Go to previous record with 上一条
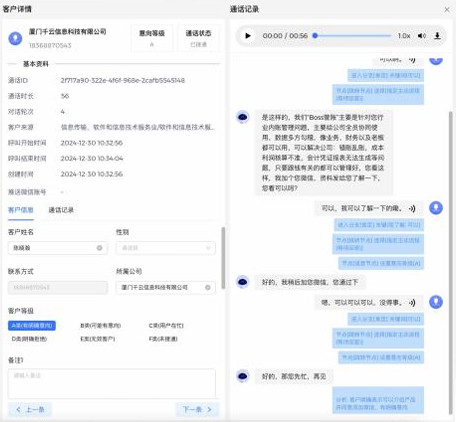This screenshot has width=456, height=422. tap(30, 409)
